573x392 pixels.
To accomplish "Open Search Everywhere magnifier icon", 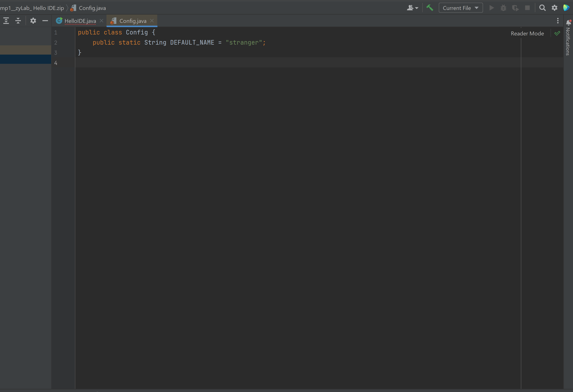I will [x=542, y=8].
